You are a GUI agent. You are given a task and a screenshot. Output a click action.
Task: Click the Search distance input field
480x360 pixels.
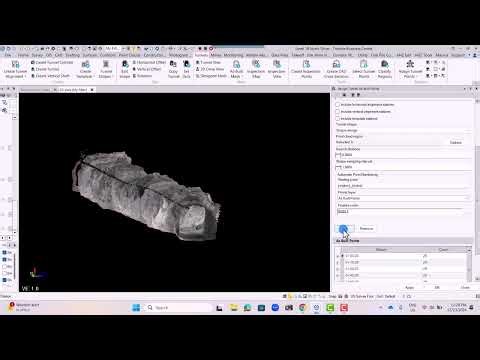tap(404, 155)
